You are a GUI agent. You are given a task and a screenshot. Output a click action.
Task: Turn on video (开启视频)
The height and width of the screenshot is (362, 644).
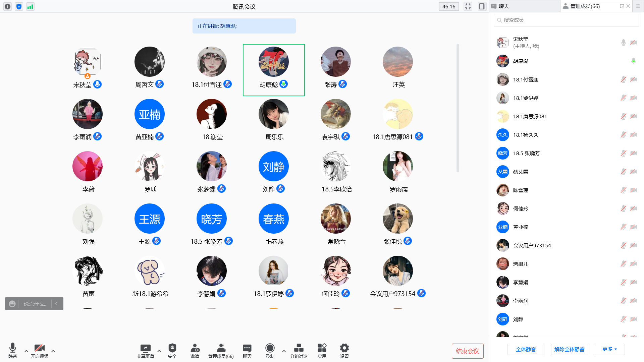coord(39,348)
